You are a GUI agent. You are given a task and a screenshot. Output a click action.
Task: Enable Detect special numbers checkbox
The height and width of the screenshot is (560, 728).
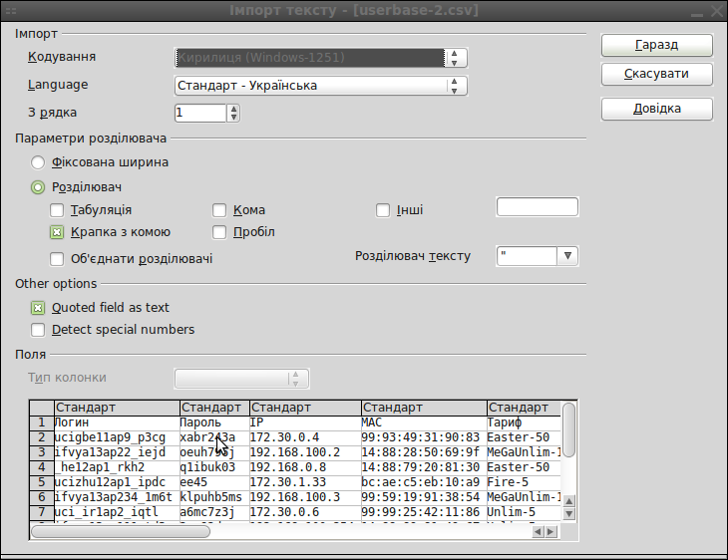38,330
